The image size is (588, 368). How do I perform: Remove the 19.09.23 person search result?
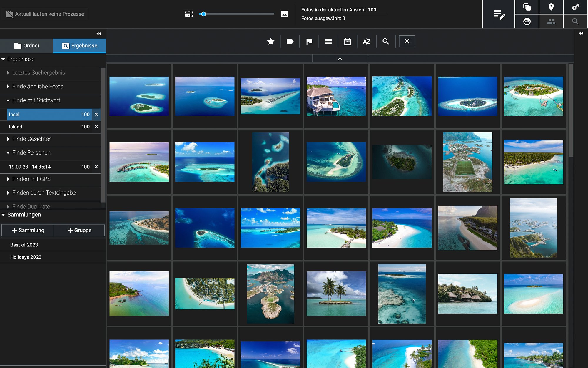pyautogui.click(x=96, y=167)
